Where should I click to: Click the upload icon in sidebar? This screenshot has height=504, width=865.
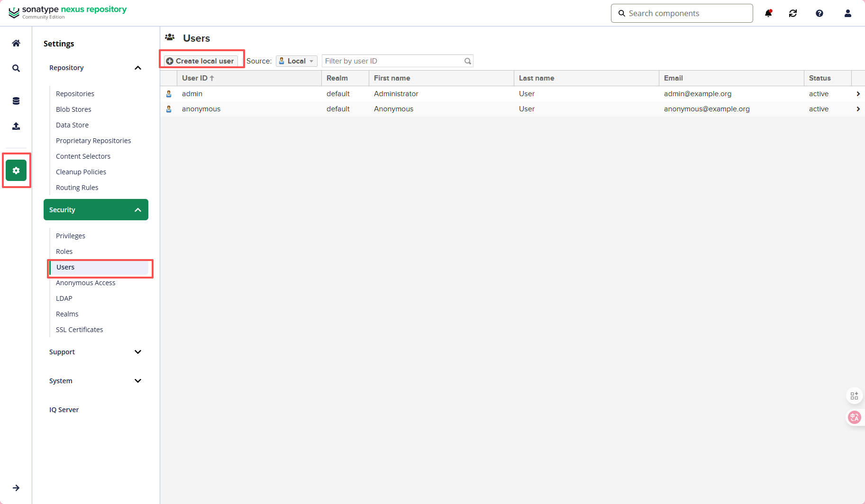click(x=16, y=126)
